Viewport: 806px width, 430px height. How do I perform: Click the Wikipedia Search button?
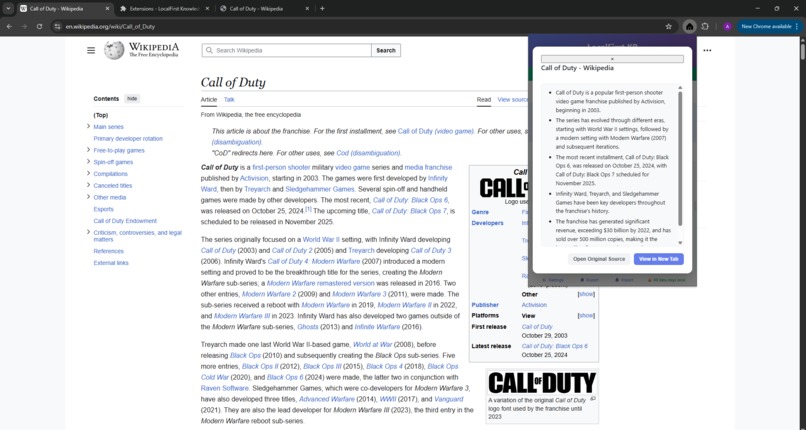pyautogui.click(x=386, y=50)
